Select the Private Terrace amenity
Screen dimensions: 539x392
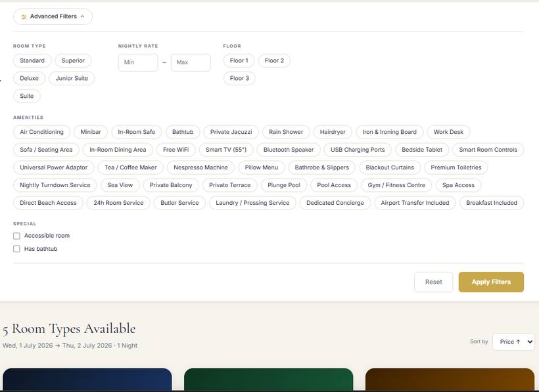pos(230,185)
